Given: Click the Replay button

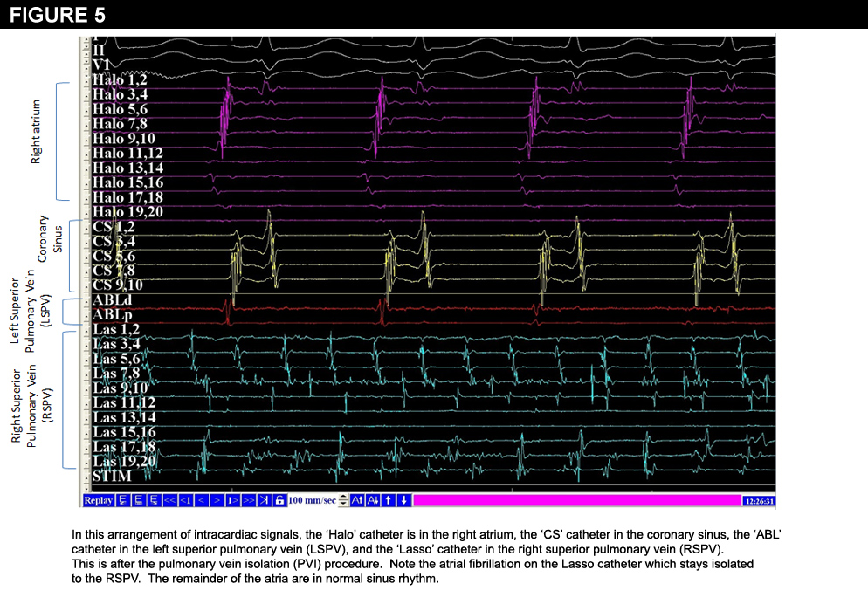Looking at the screenshot, I should (x=99, y=500).
